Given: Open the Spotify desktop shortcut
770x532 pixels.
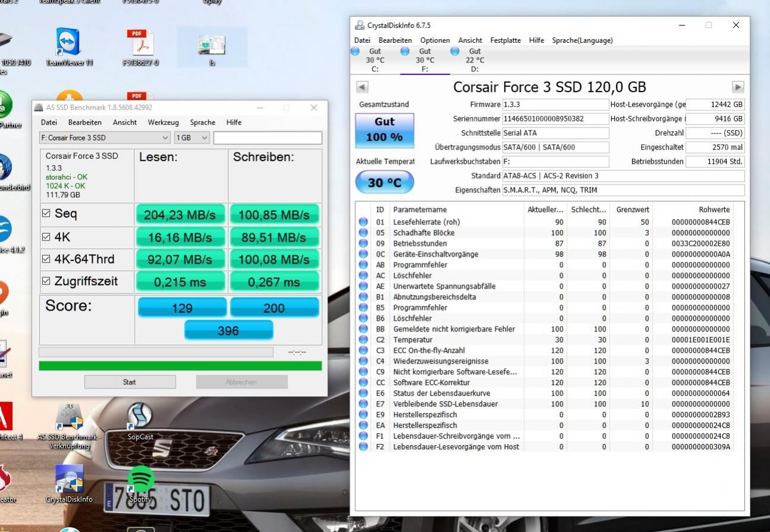Looking at the screenshot, I should pyautogui.click(x=140, y=484).
